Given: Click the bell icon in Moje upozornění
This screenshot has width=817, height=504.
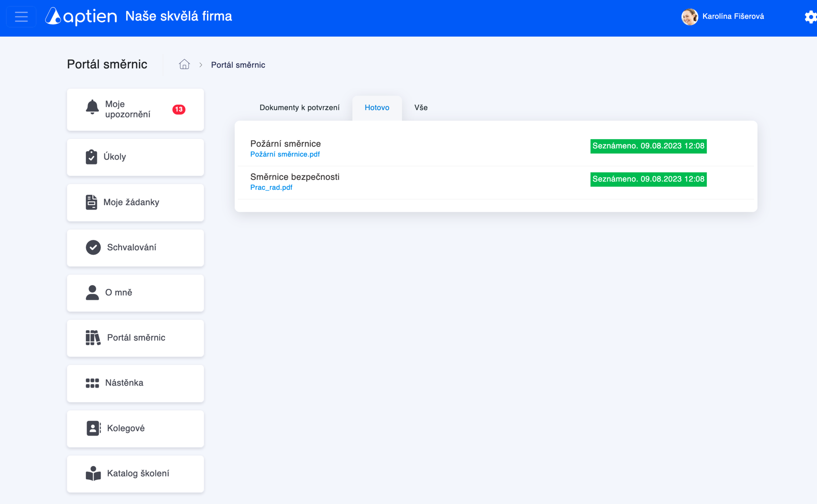Looking at the screenshot, I should [x=92, y=107].
